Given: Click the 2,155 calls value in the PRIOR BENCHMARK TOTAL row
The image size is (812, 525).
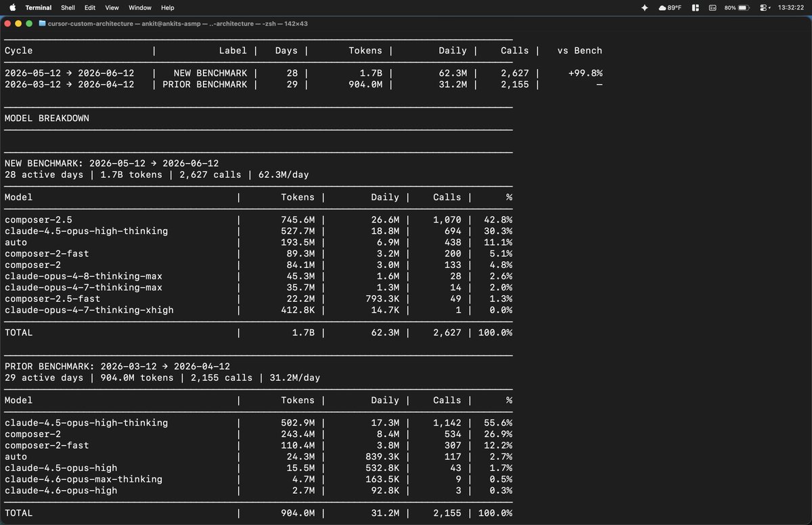Looking at the screenshot, I should pos(447,513).
